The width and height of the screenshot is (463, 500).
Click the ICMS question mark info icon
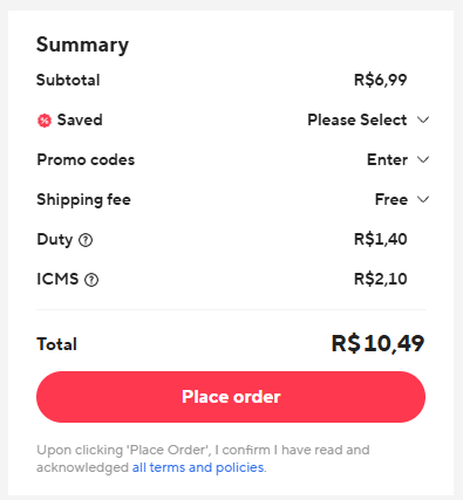click(x=91, y=280)
